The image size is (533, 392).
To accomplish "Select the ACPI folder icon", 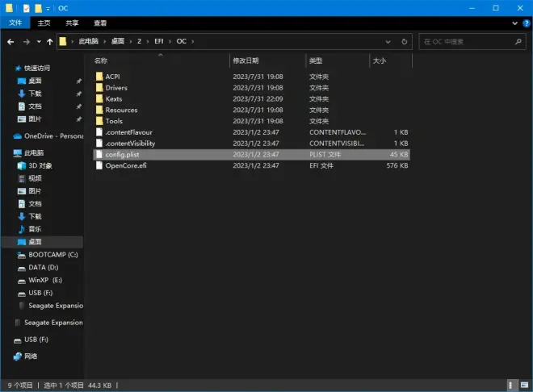I will [99, 77].
